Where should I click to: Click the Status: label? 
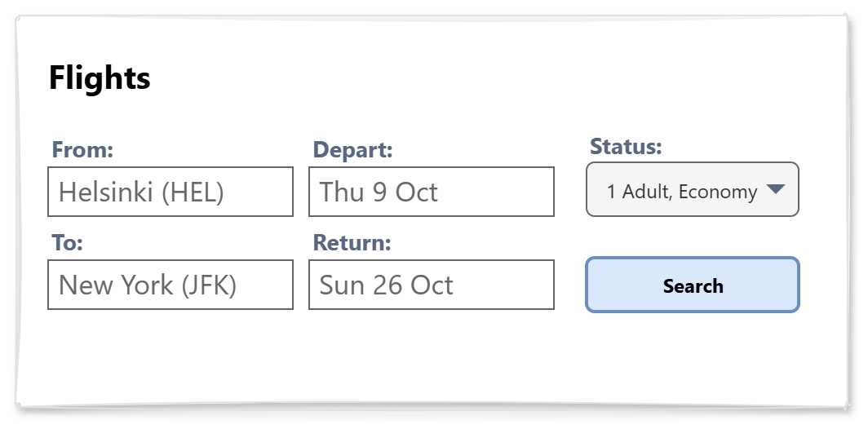coord(625,147)
